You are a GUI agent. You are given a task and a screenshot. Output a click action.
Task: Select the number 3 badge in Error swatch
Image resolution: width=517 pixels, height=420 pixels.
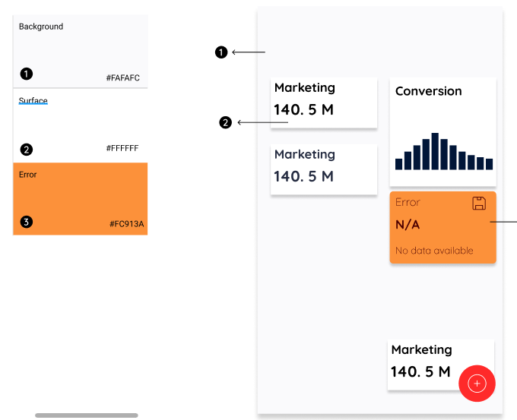point(27,222)
